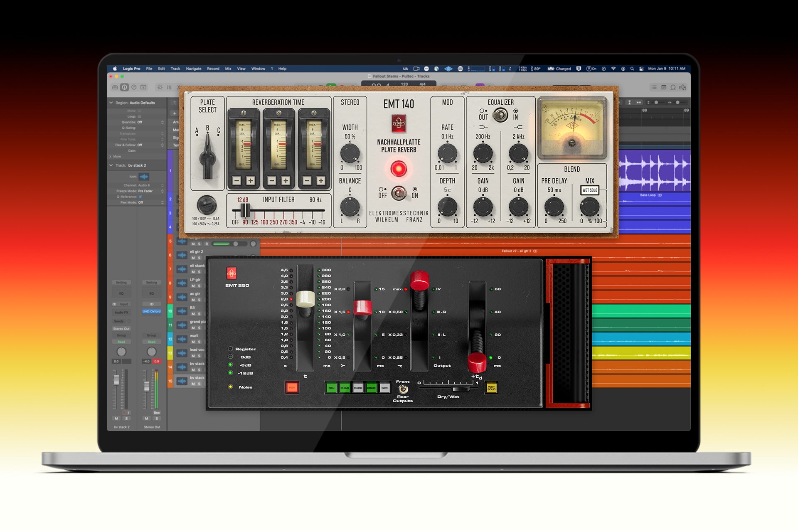Screen dimensions: 798x532
Task: Open the Record menu
Action: pyautogui.click(x=213, y=69)
